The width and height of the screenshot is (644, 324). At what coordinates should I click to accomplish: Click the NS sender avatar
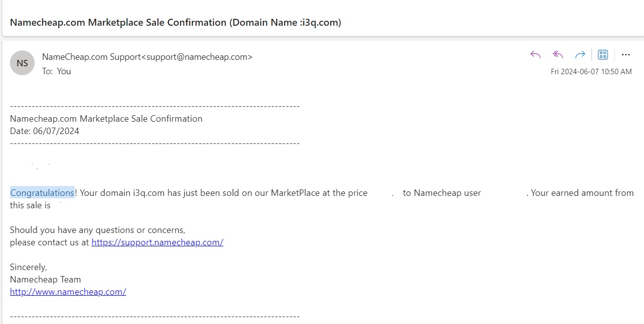pos(22,63)
